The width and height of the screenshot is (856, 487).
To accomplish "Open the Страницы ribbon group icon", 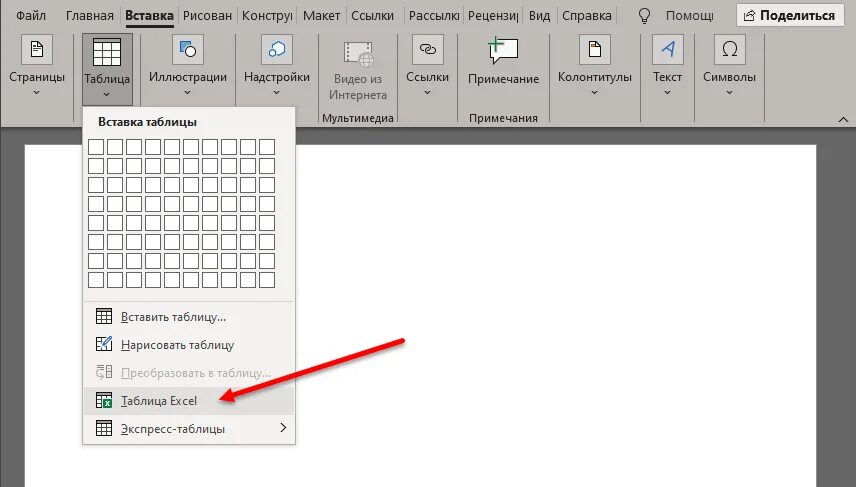I will click(x=37, y=50).
